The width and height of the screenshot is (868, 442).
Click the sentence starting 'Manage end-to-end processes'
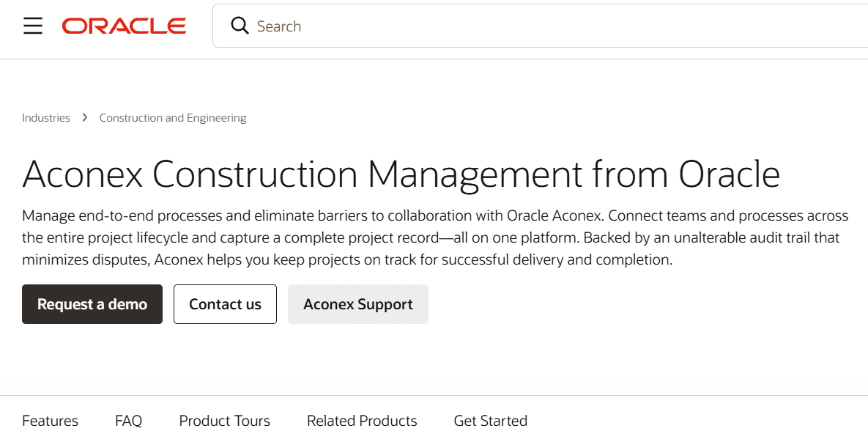point(311,216)
